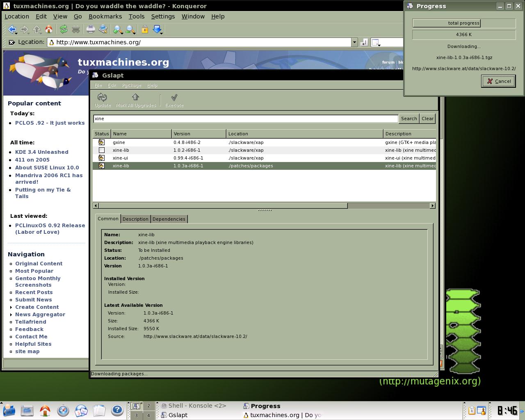This screenshot has height=420, width=525.
Task: Reload the page with green refresh icon
Action: tap(64, 29)
